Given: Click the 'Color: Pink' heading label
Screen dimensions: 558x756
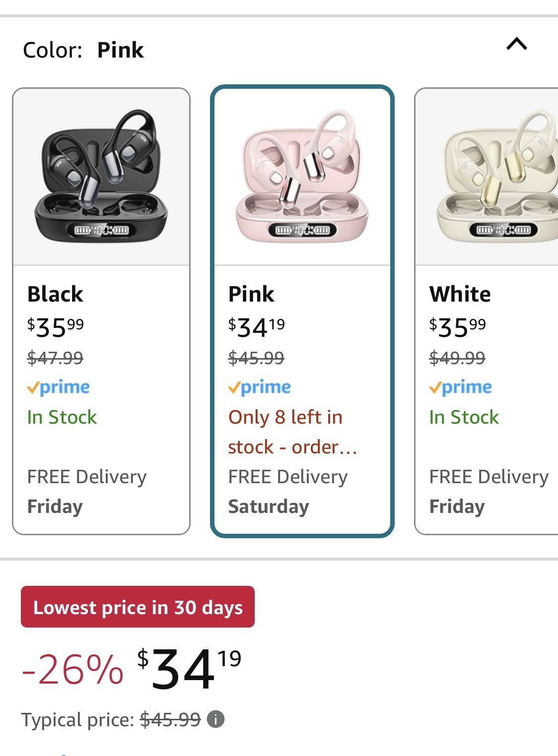Looking at the screenshot, I should click(x=84, y=50).
